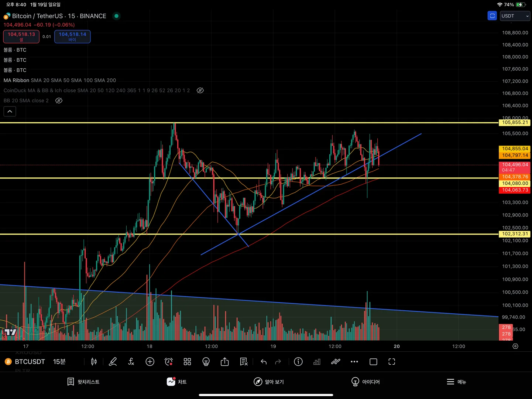The width and height of the screenshot is (532, 399).
Task: Tap the Bitcoin coin icon beside BTCUSDT
Action: (8, 362)
